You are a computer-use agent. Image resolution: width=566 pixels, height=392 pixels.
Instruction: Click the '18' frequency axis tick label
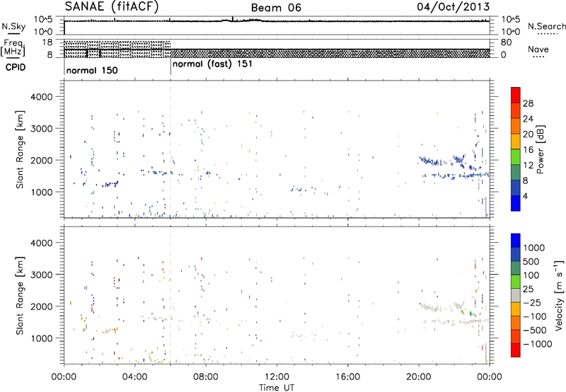click(x=47, y=42)
